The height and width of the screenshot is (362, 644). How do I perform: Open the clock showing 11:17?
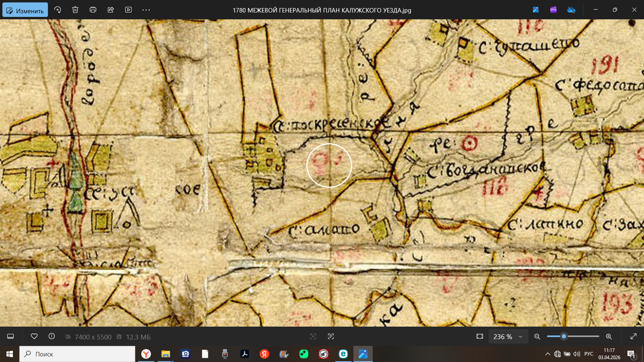point(609,354)
